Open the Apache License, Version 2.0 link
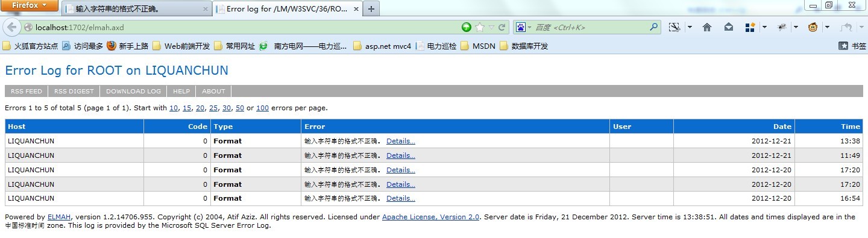 click(431, 217)
